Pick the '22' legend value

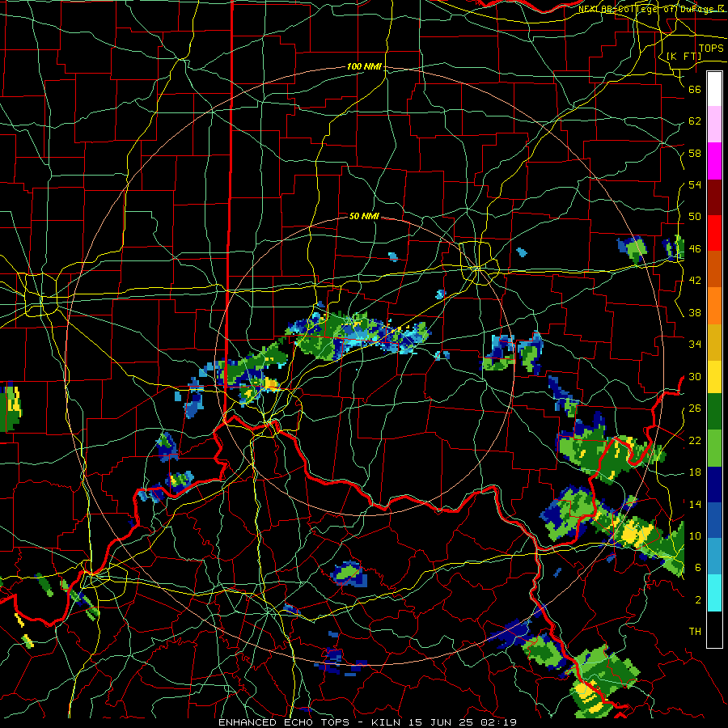(x=695, y=440)
